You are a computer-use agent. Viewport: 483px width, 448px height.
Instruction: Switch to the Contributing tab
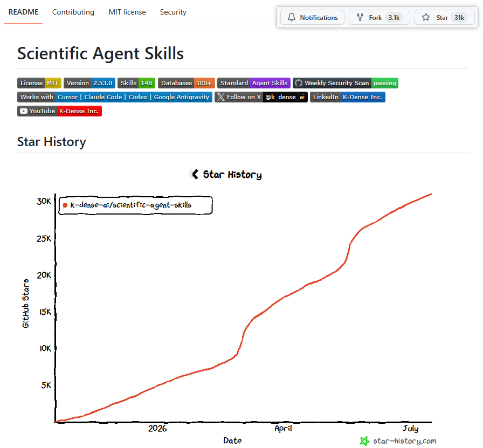[x=73, y=12]
